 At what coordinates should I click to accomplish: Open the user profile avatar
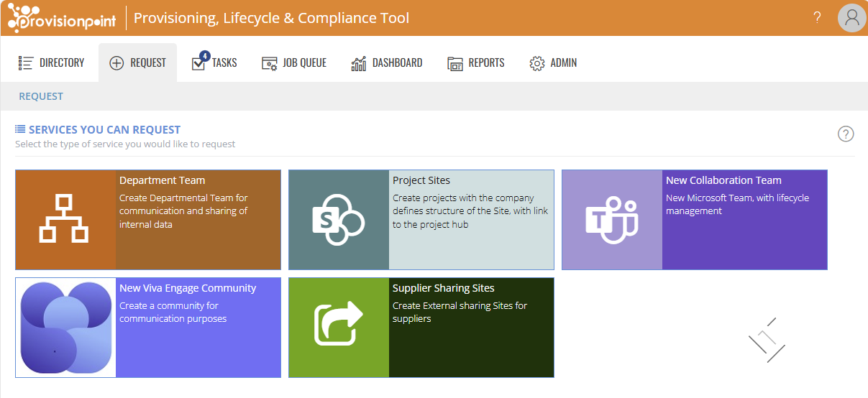(x=852, y=18)
